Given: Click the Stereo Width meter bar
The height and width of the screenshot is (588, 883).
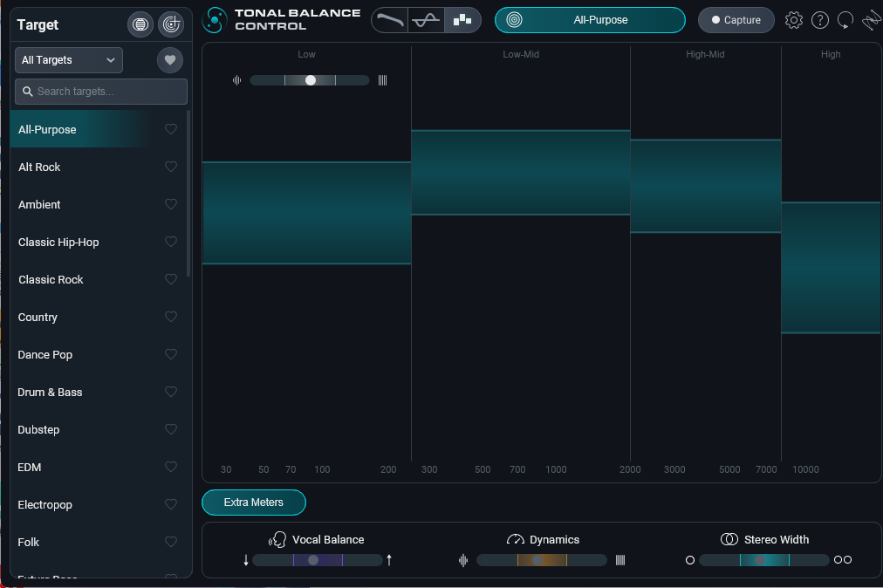Looking at the screenshot, I should (x=764, y=560).
